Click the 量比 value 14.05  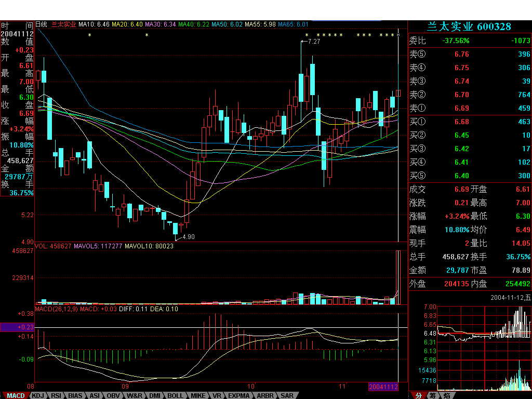(521, 243)
